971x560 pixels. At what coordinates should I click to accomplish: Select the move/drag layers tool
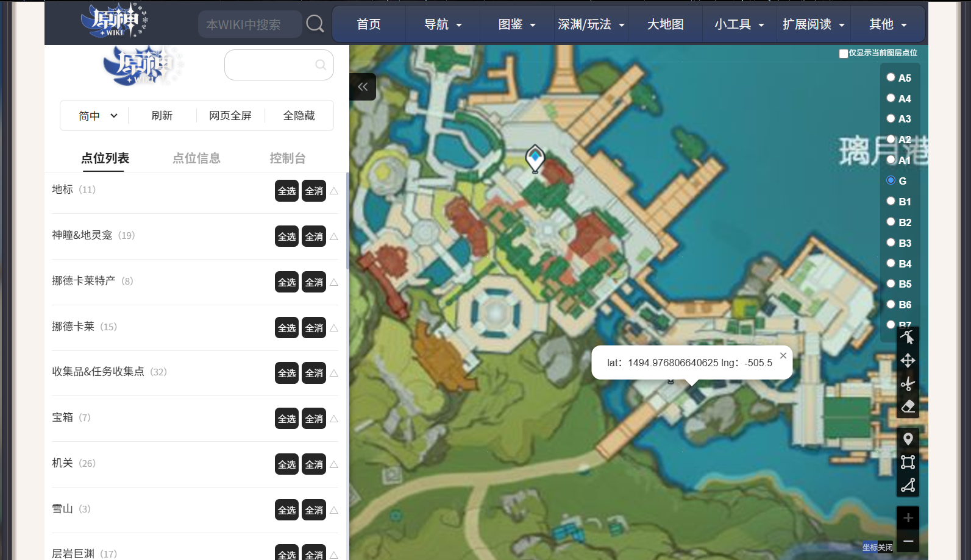(908, 361)
